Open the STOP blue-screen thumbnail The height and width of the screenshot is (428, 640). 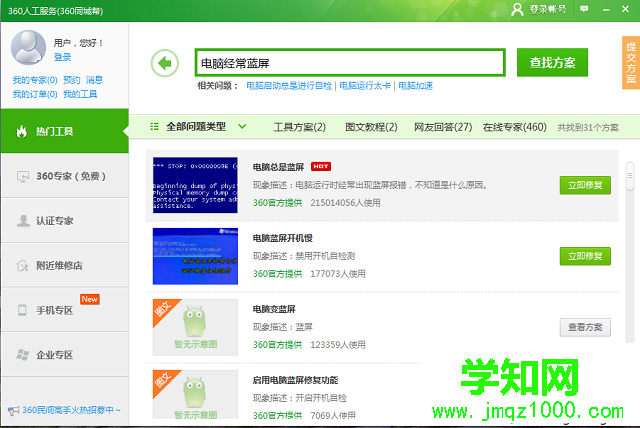[x=195, y=185]
